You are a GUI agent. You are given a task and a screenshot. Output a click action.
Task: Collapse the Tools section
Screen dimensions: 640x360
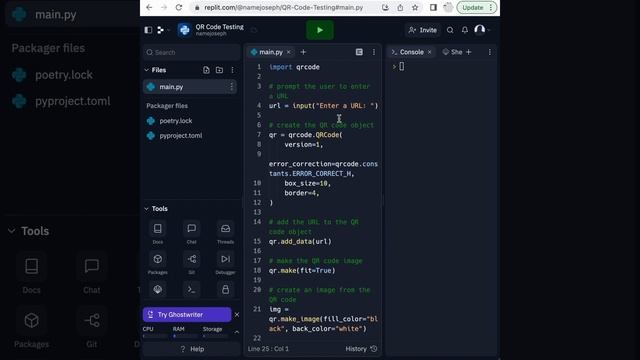(147, 209)
